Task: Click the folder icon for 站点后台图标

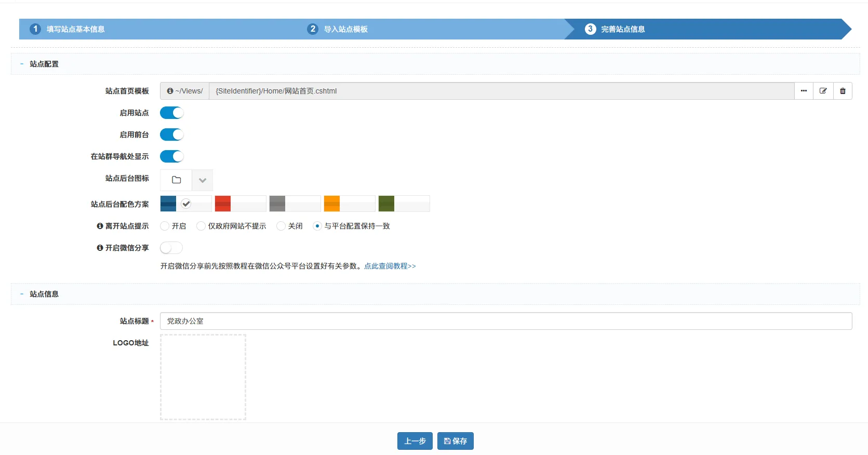Action: 176,180
